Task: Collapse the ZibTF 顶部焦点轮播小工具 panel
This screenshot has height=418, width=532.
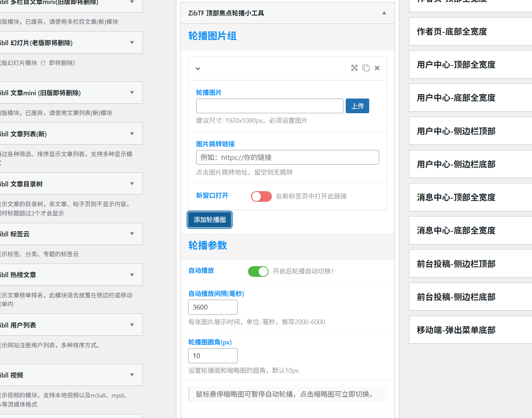Action: click(384, 13)
